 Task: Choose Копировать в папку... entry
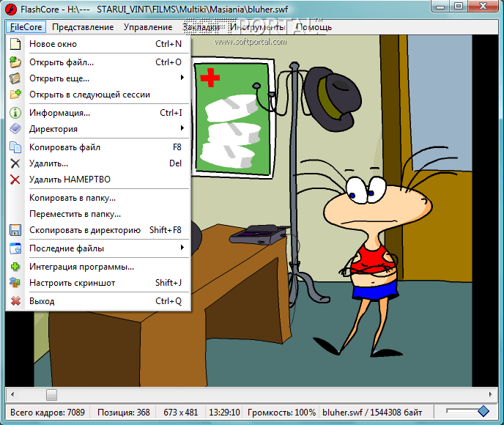98,198
